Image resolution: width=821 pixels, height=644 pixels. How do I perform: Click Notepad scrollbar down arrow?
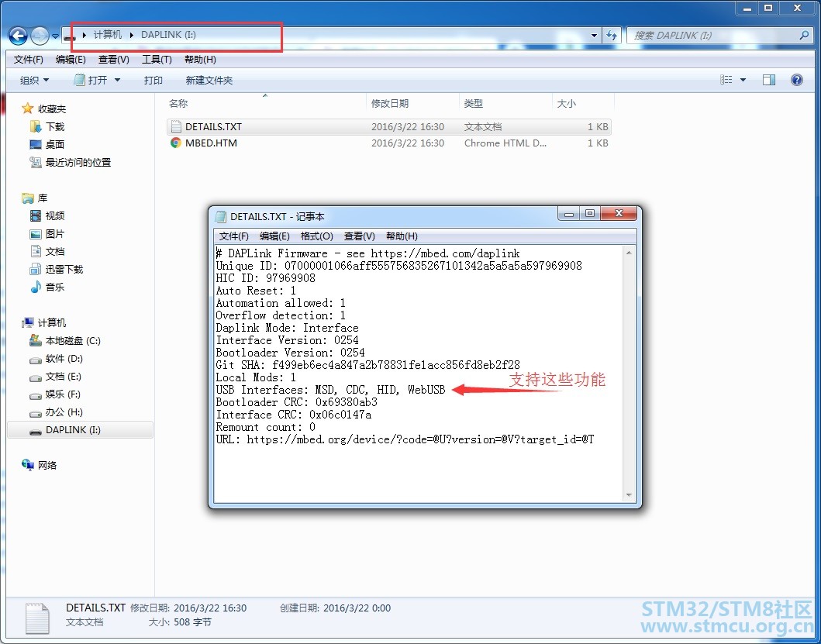point(629,494)
